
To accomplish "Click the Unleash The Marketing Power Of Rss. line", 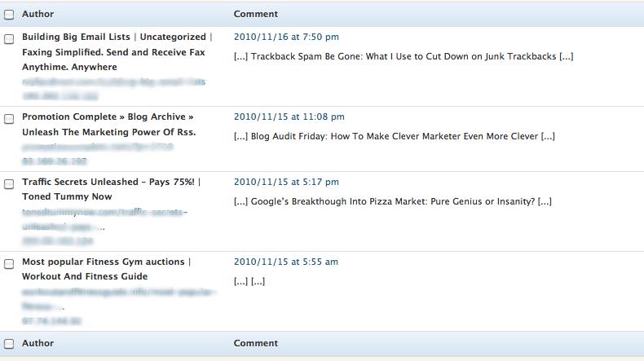I will coord(109,132).
